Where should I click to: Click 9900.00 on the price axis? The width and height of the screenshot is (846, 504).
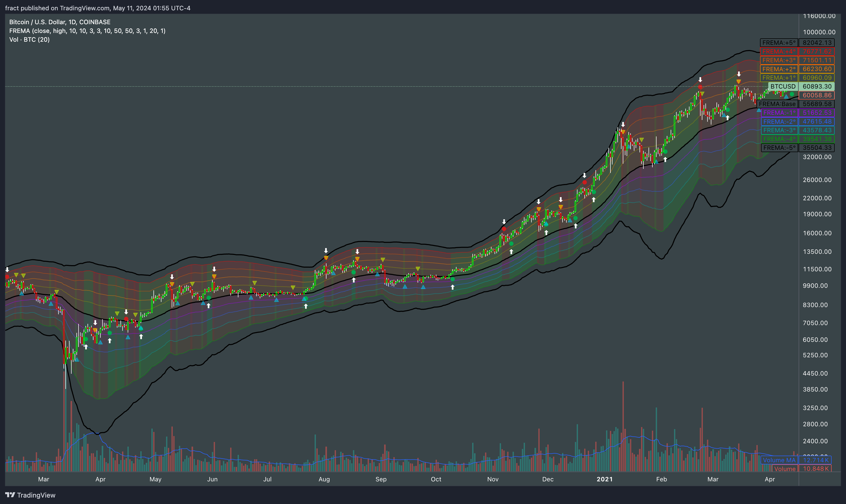tap(815, 286)
